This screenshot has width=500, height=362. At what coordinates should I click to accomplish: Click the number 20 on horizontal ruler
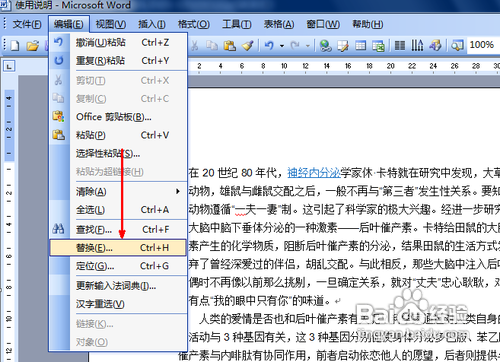391,66
